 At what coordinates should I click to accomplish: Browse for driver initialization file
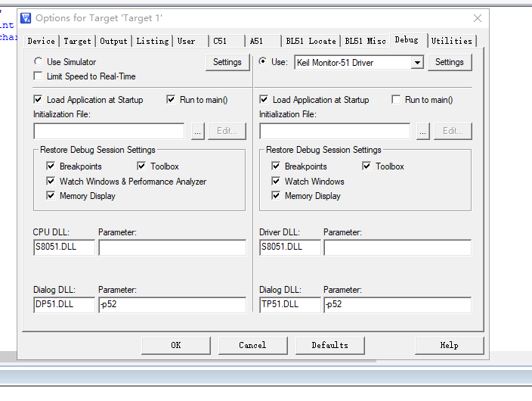click(x=422, y=131)
